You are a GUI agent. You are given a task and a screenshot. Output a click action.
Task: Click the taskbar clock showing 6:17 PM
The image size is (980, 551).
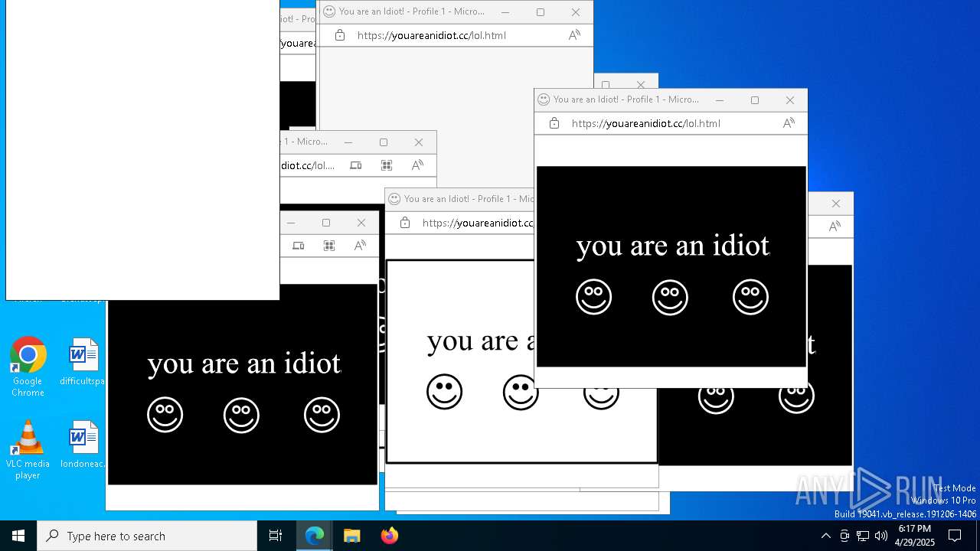click(x=915, y=536)
